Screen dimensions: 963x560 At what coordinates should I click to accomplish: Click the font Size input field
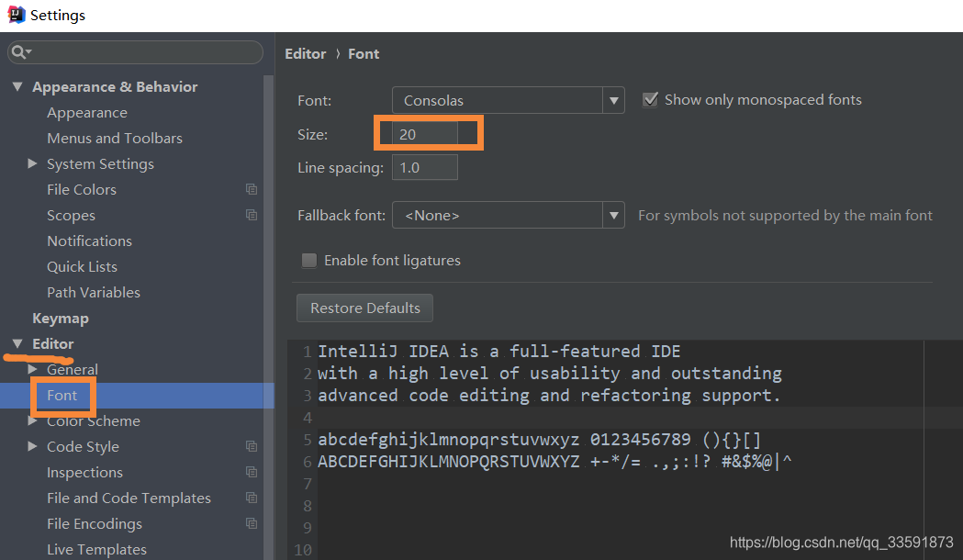pos(425,134)
